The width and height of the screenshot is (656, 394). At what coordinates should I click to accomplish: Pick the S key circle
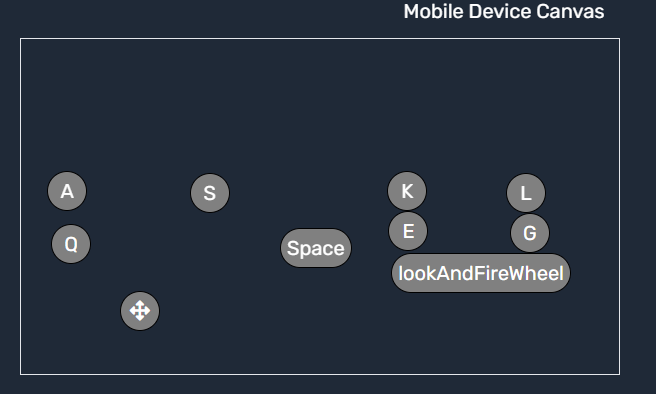coord(210,193)
